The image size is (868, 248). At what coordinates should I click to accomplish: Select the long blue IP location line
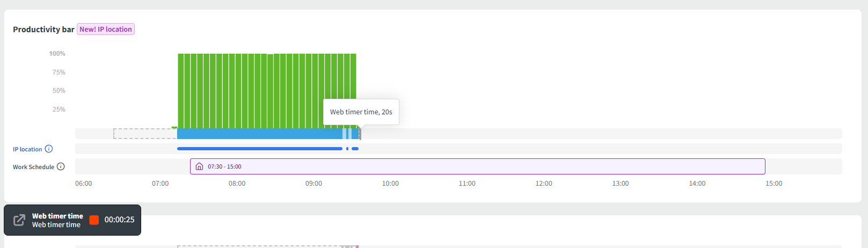(x=259, y=149)
